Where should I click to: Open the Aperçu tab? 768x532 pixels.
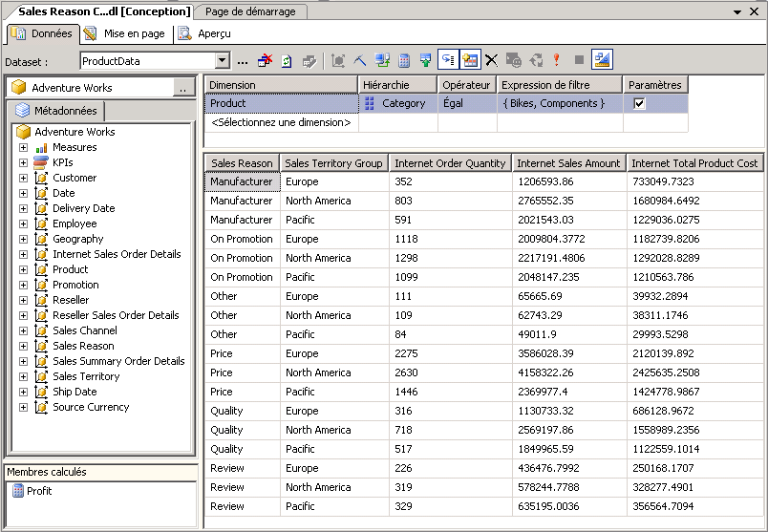[204, 33]
